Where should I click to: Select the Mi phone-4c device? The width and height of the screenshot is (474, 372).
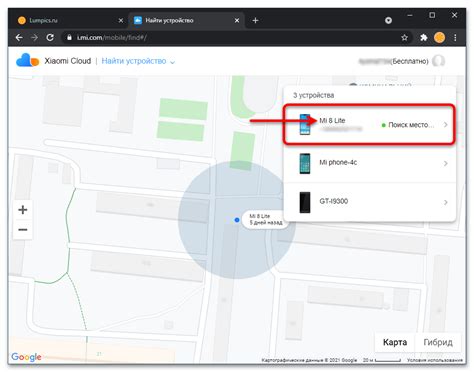369,163
